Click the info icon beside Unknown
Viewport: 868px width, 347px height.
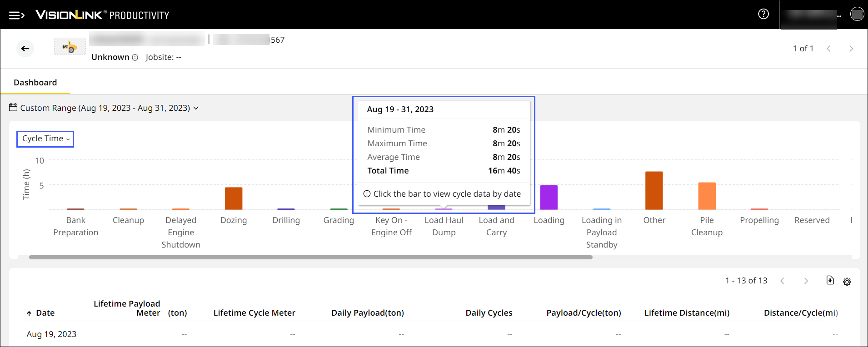click(x=135, y=58)
